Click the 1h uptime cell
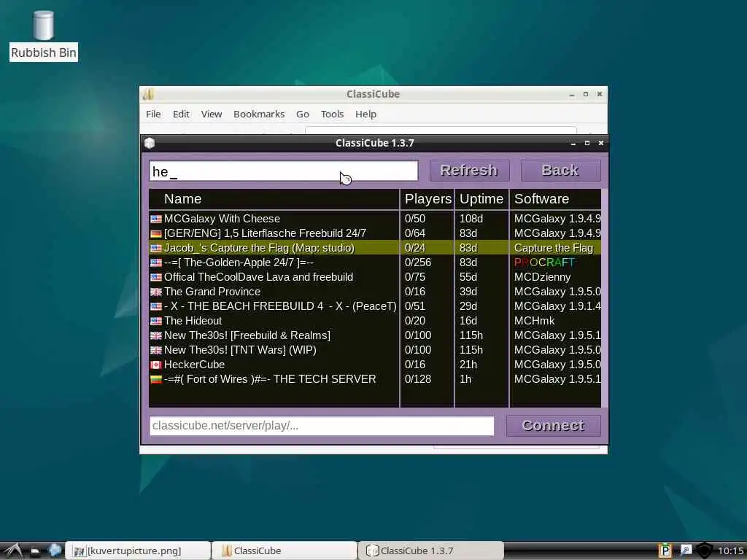Image resolution: width=747 pixels, height=560 pixels. 465,379
